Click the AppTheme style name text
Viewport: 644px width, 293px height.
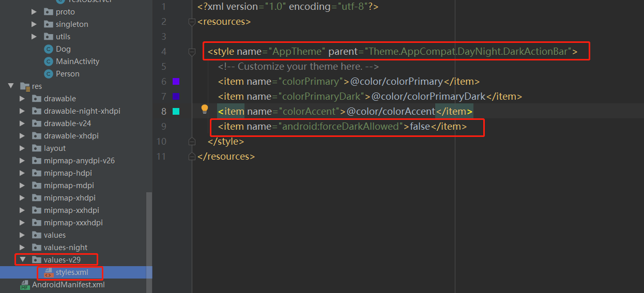coord(298,52)
